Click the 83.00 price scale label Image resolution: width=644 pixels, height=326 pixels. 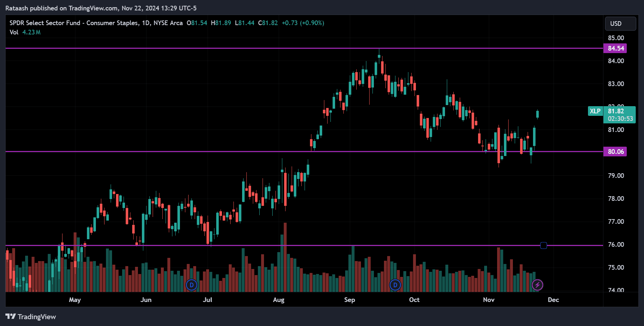click(x=616, y=84)
